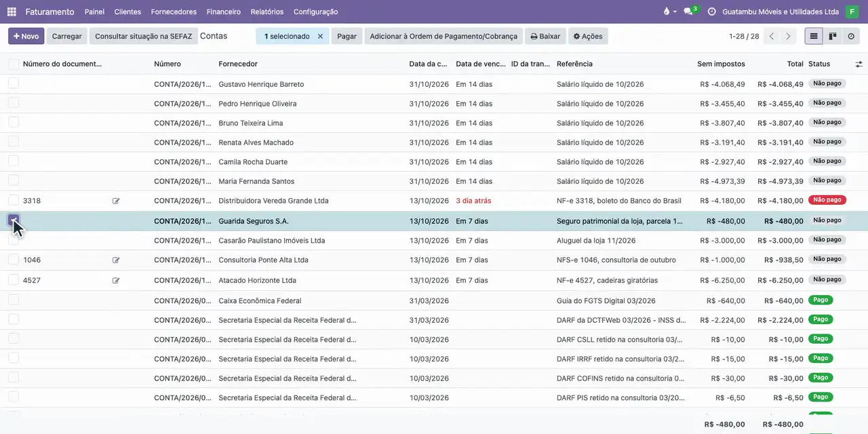The width and height of the screenshot is (868, 434).
Task: Tick the Caixa Econômica Federal row checkbox
Action: pyautogui.click(x=14, y=300)
